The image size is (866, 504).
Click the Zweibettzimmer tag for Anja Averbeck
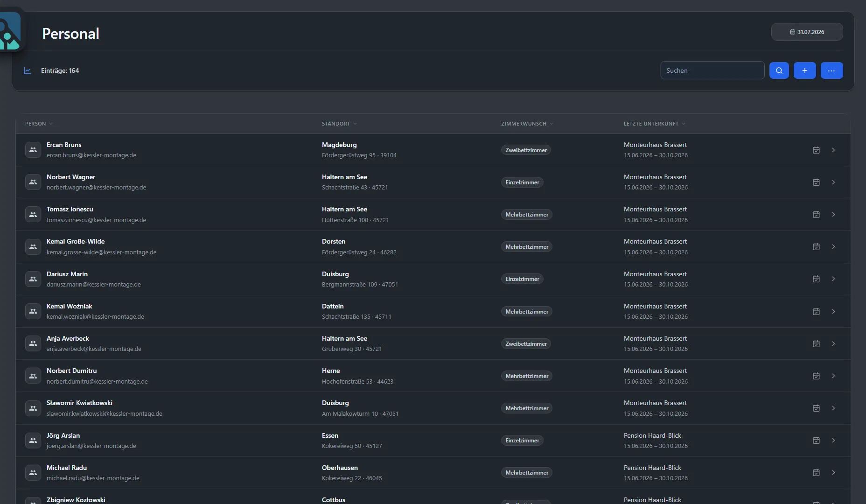click(526, 344)
